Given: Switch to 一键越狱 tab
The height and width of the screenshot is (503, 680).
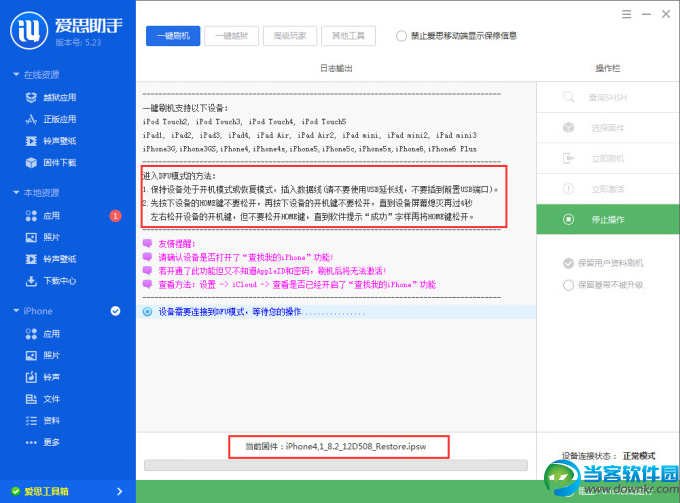Looking at the screenshot, I should pos(232,36).
